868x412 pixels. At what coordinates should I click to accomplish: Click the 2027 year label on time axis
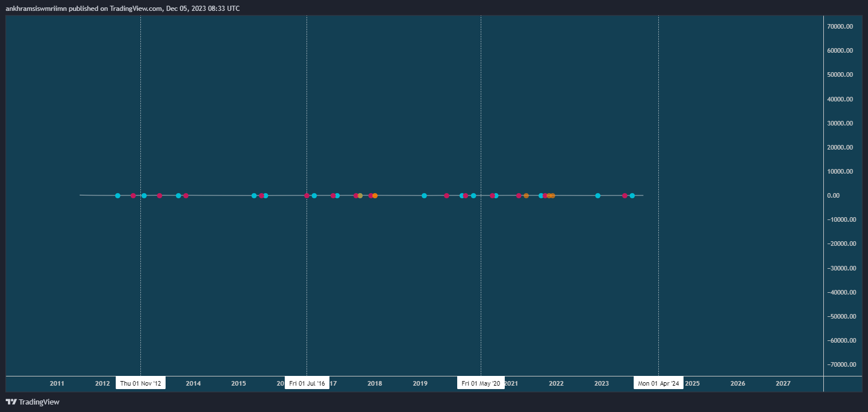tap(783, 383)
